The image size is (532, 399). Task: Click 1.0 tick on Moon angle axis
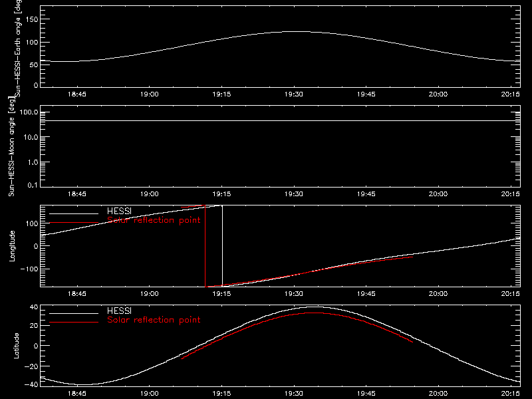click(x=33, y=162)
